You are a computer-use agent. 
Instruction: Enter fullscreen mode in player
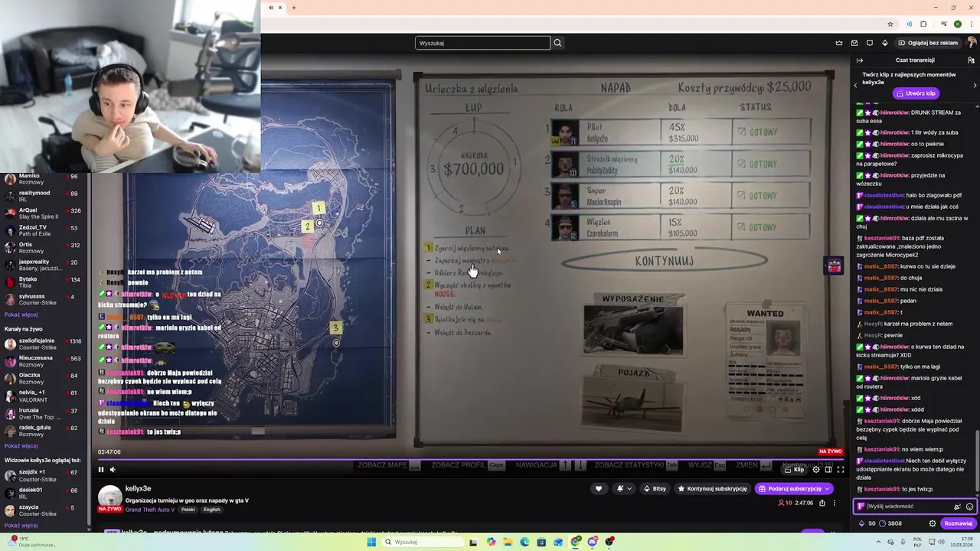click(x=841, y=470)
